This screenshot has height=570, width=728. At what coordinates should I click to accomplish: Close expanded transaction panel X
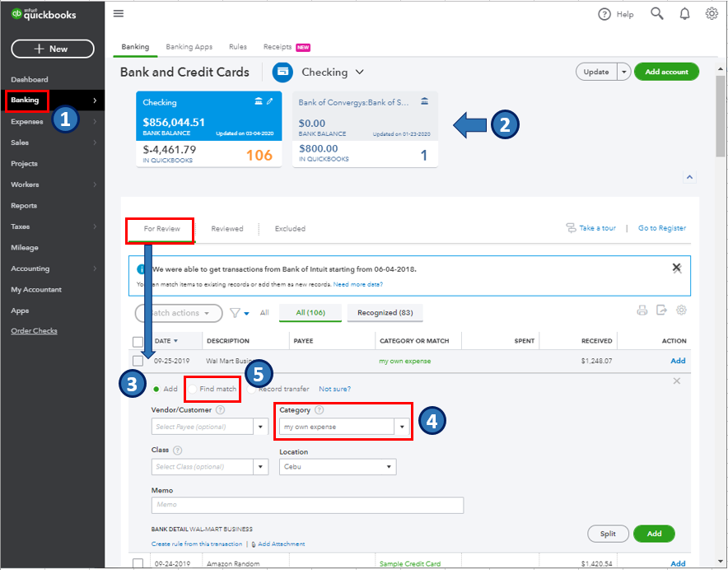(677, 381)
